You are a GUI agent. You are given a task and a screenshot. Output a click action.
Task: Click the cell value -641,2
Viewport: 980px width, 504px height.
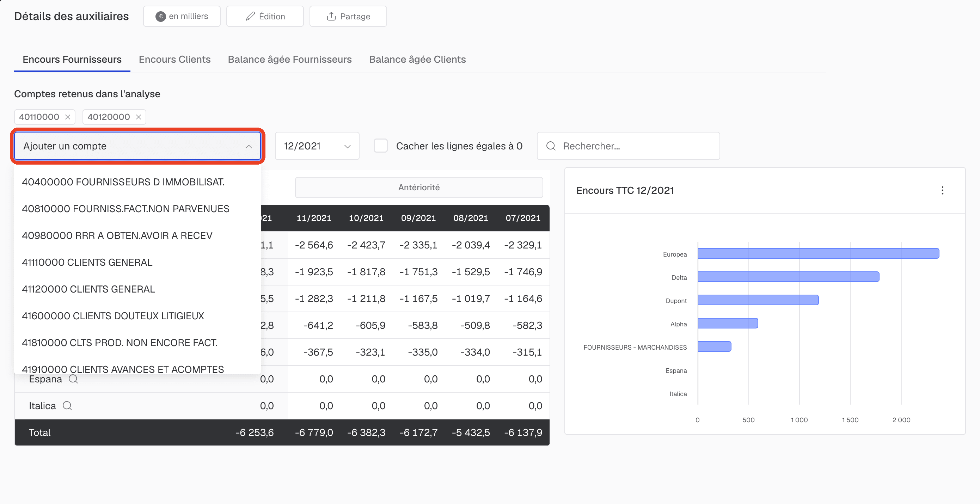coord(318,325)
